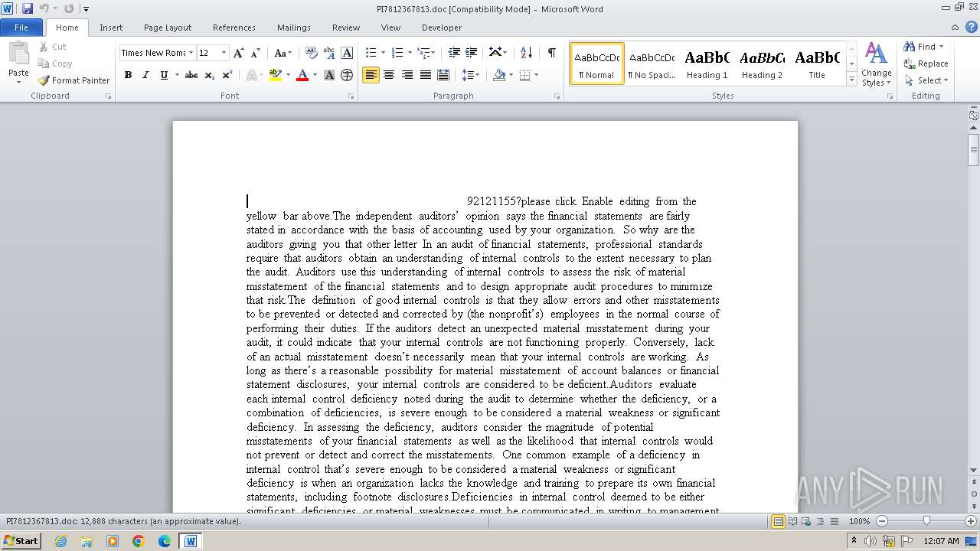Screen dimensions: 980x551
Task: Apply paragraph shading color
Action: click(499, 75)
